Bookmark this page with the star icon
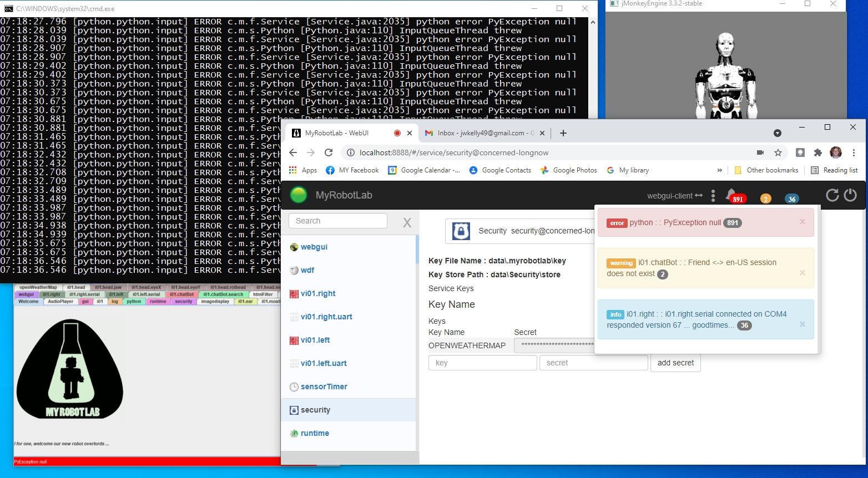Screen dimensions: 868x478 [778, 152]
